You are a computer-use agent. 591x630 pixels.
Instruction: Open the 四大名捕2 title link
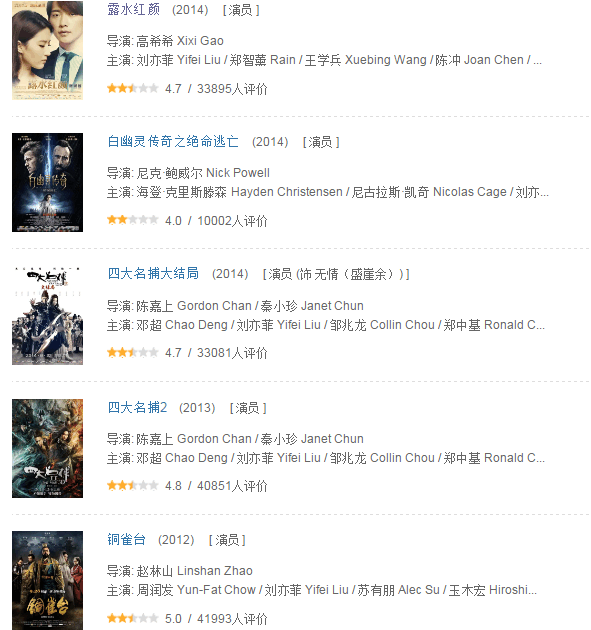(x=137, y=407)
